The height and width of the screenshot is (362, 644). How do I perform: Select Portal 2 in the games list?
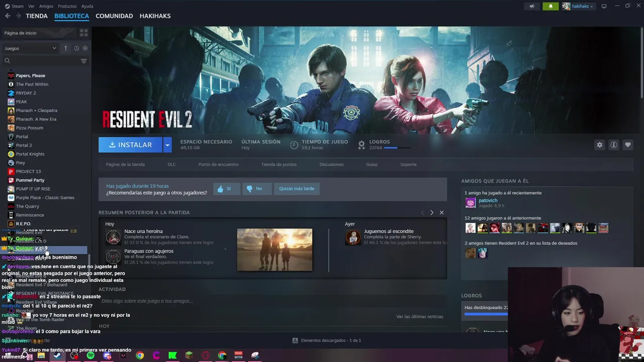click(x=24, y=145)
